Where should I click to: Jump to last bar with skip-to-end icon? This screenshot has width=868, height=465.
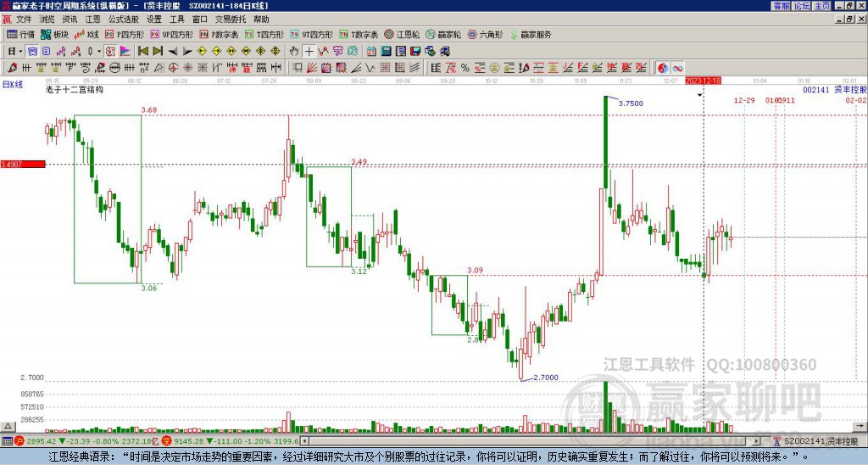point(158,51)
